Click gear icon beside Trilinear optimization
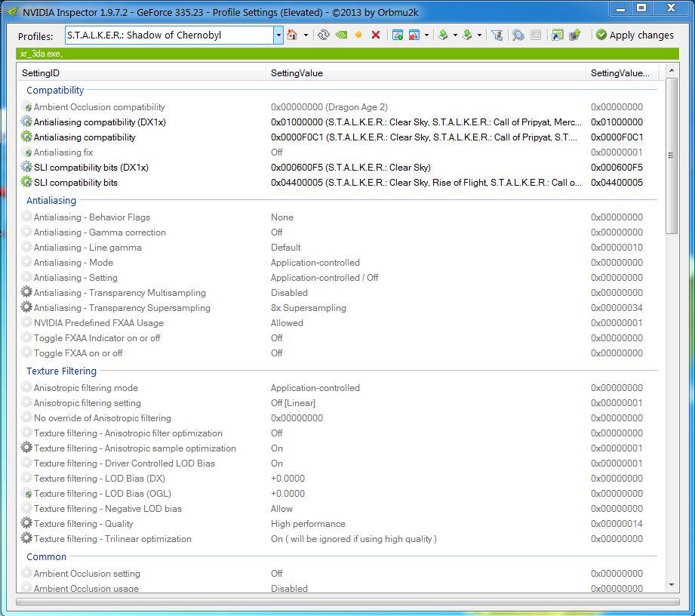The width and height of the screenshot is (695, 616). pos(26,538)
